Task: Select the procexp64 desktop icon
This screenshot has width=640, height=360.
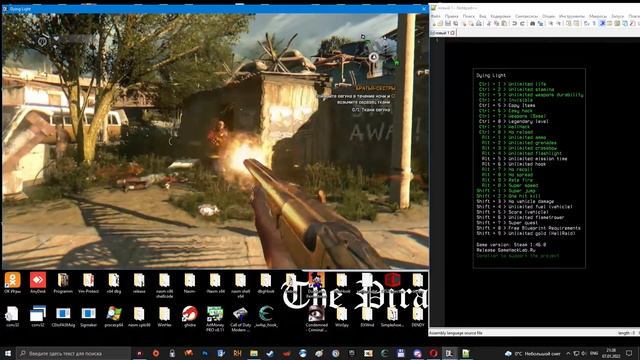Action: (x=114, y=317)
